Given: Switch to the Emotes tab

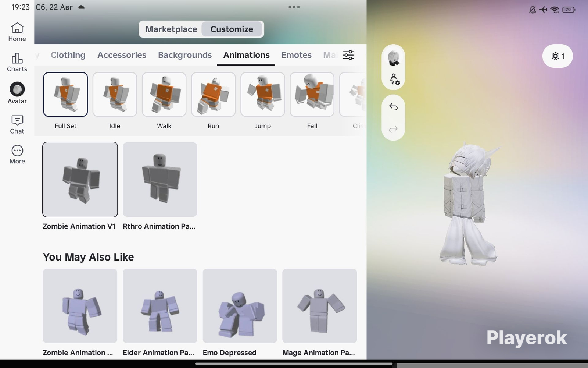Looking at the screenshot, I should (296, 55).
